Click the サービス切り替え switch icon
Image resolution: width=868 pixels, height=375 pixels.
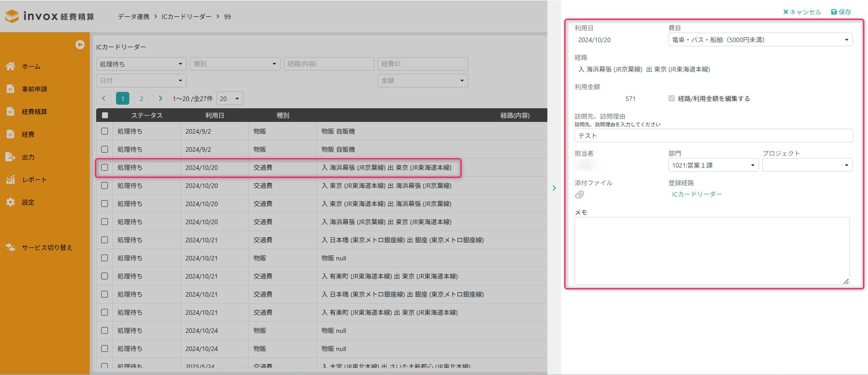[x=10, y=247]
